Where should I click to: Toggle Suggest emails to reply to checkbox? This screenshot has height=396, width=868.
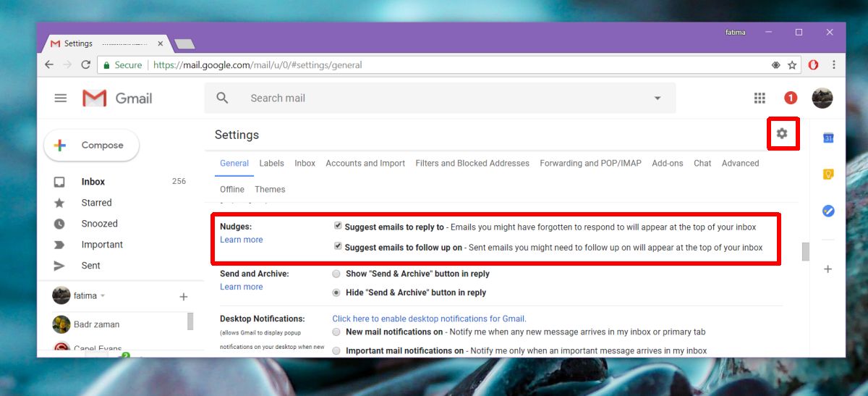[338, 226]
